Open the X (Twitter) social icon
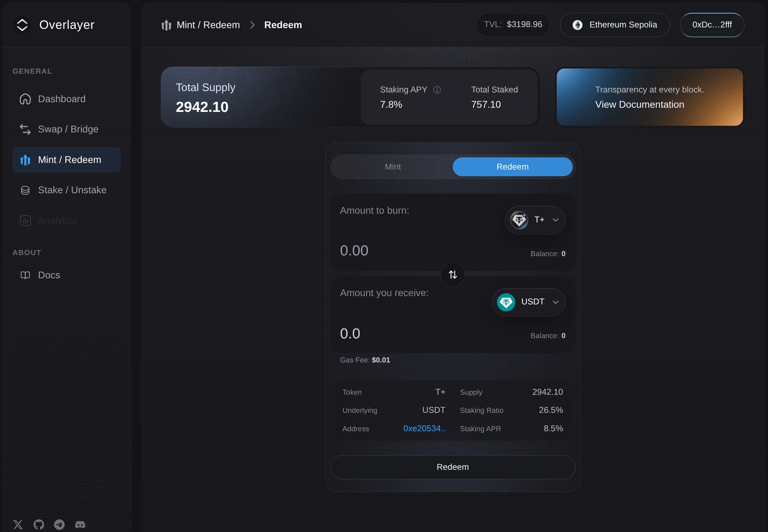Image resolution: width=768 pixels, height=532 pixels. click(x=18, y=524)
